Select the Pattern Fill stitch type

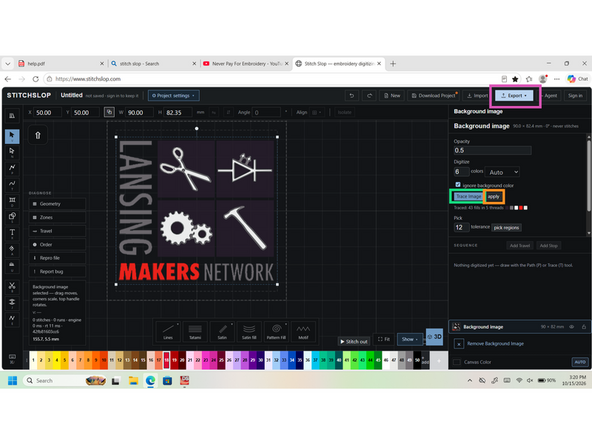276,331
